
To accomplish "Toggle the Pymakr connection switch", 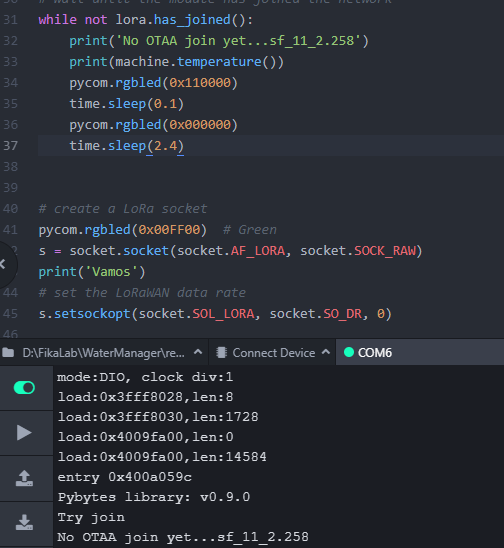I will (24, 388).
